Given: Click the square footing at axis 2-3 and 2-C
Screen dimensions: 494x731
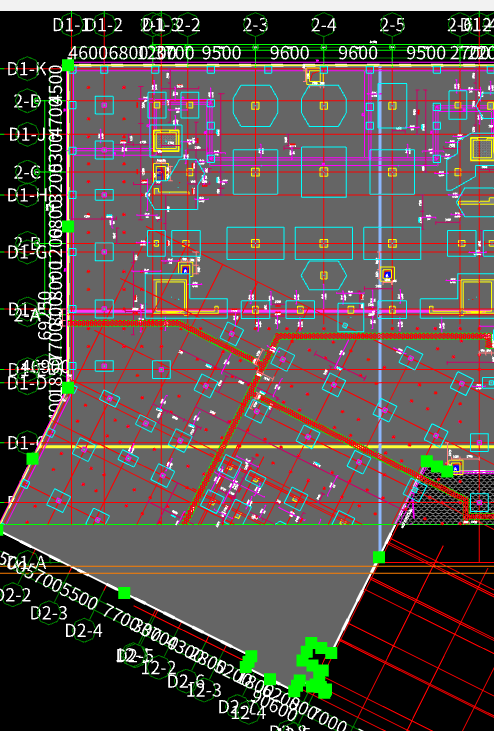Looking at the screenshot, I should click(255, 172).
